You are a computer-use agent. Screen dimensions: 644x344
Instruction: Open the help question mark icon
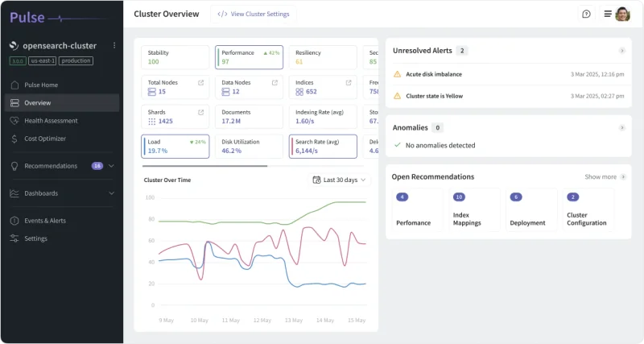point(586,14)
